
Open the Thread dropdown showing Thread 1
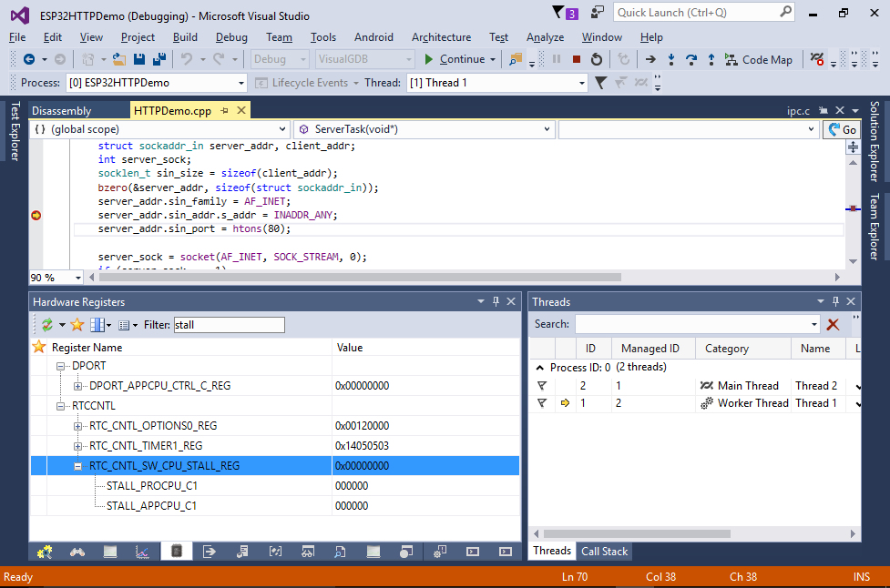tap(582, 83)
